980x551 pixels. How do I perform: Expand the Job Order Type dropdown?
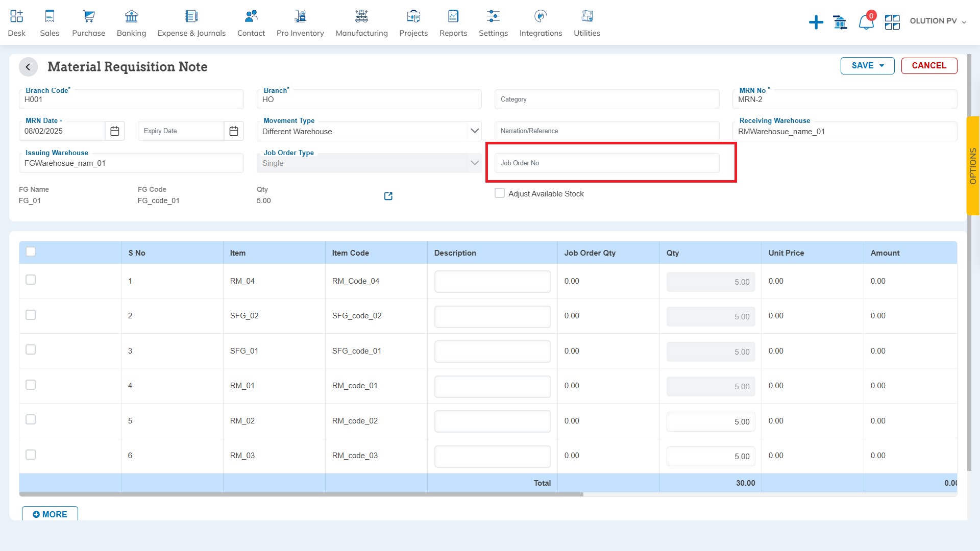(475, 163)
